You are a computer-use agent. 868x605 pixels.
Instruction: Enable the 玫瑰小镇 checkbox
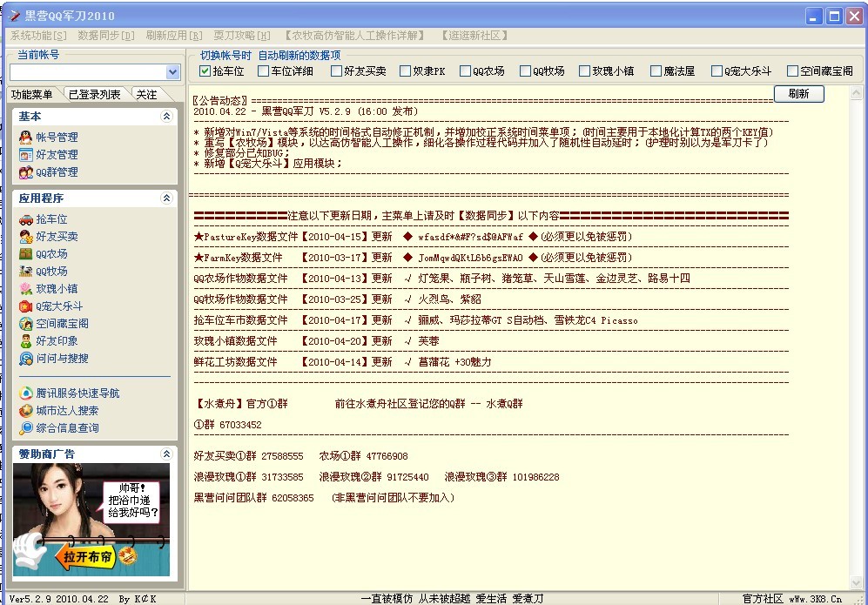tap(584, 71)
